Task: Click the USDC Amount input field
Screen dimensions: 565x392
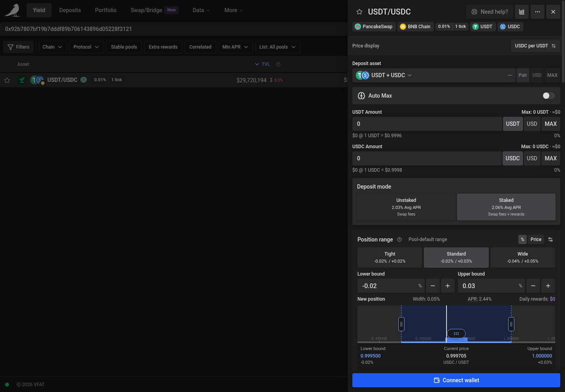Action: (427, 158)
